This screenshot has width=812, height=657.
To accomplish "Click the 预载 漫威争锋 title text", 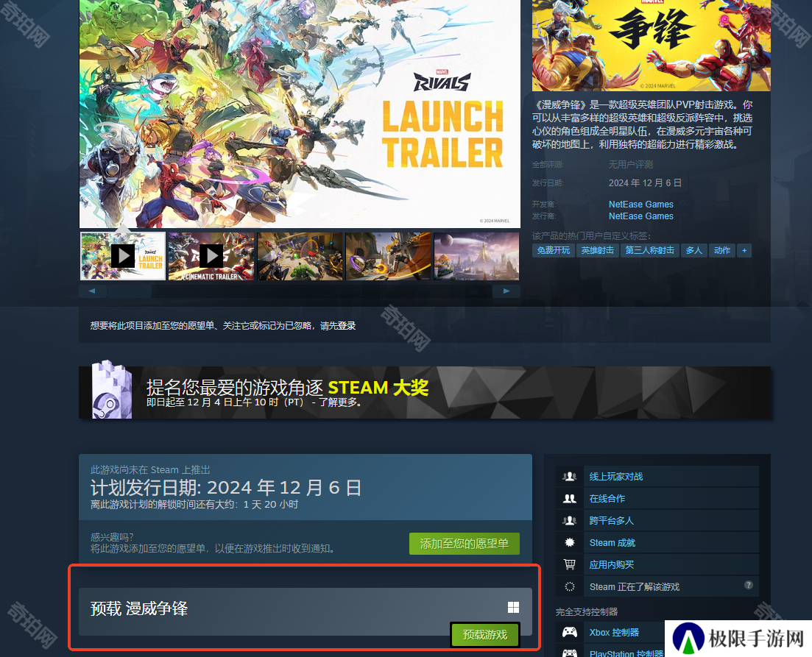I will point(139,608).
